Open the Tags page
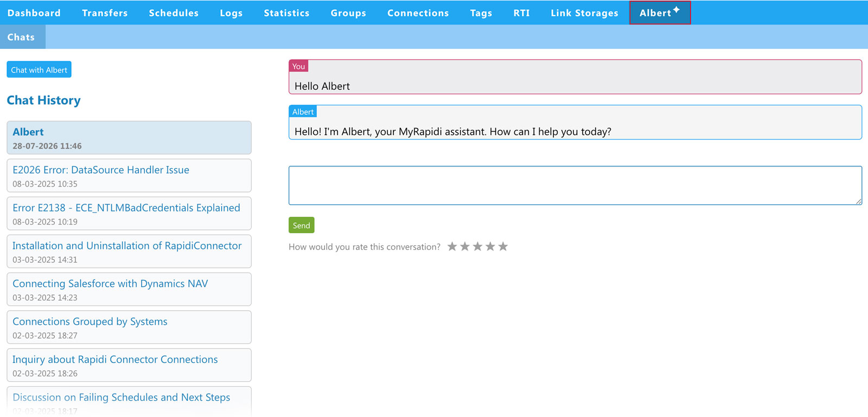 tap(481, 12)
